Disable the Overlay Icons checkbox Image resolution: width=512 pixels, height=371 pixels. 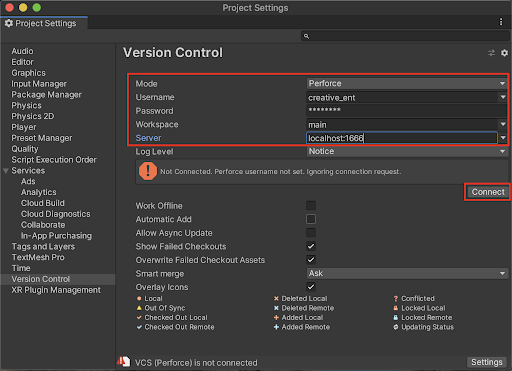click(x=311, y=287)
